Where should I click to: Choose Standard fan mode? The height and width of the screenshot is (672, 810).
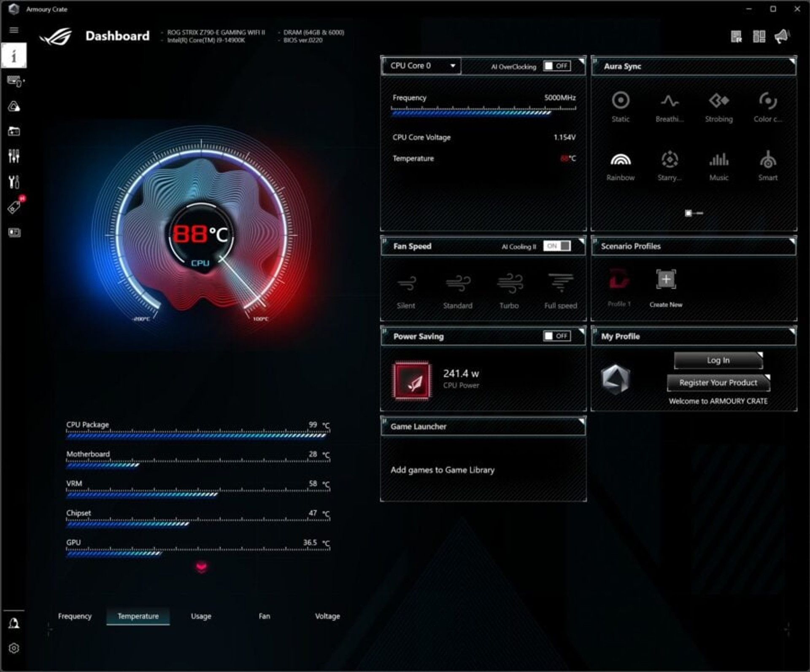pyautogui.click(x=458, y=291)
